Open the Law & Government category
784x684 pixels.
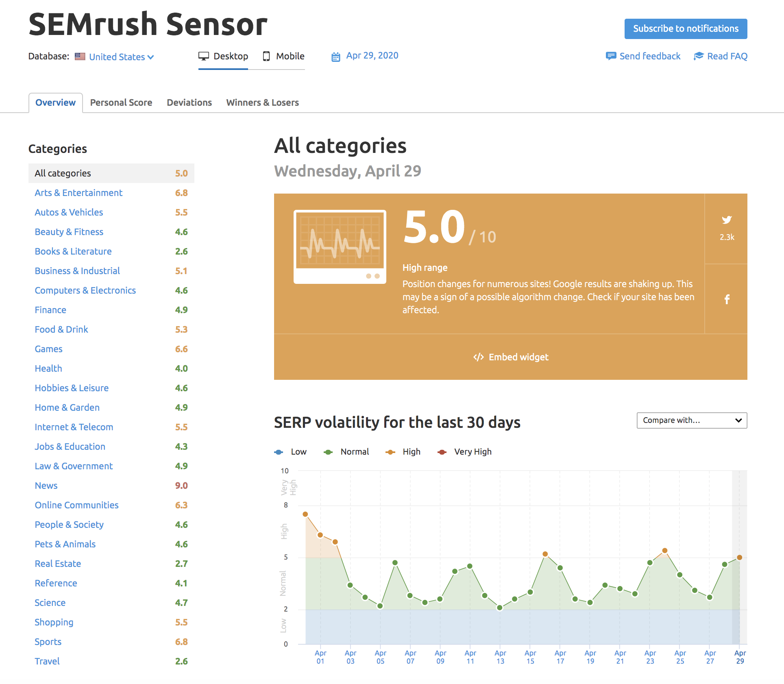point(74,466)
